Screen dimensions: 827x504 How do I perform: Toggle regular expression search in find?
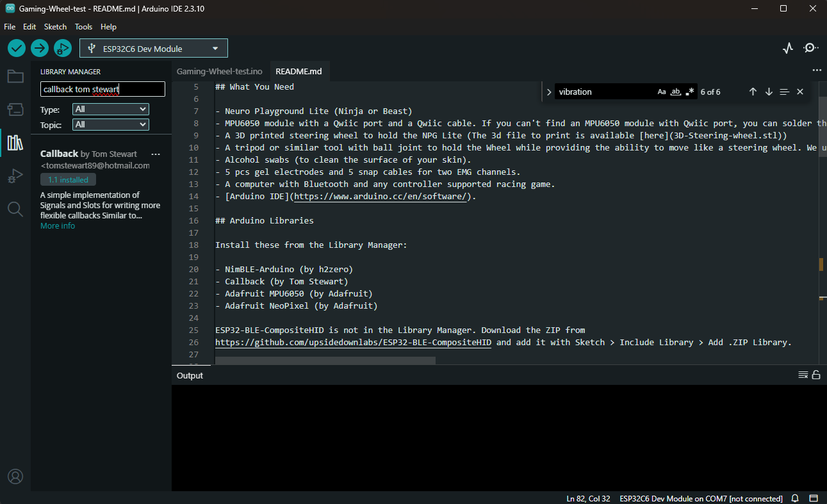click(x=690, y=92)
